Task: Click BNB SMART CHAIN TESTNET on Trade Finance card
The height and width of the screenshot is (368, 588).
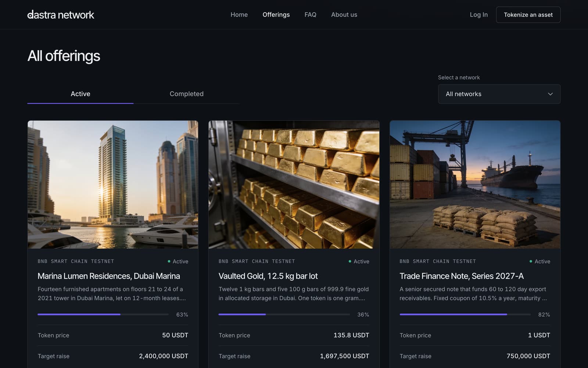Action: point(438,261)
